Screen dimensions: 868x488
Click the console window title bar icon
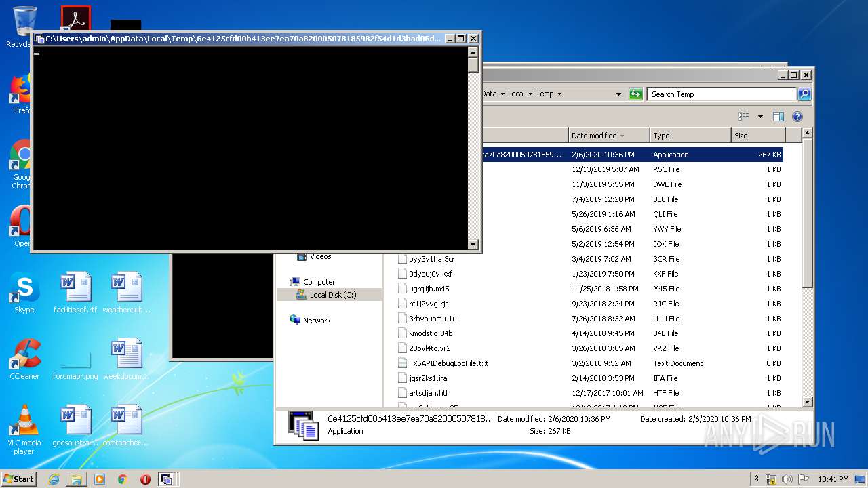point(39,39)
